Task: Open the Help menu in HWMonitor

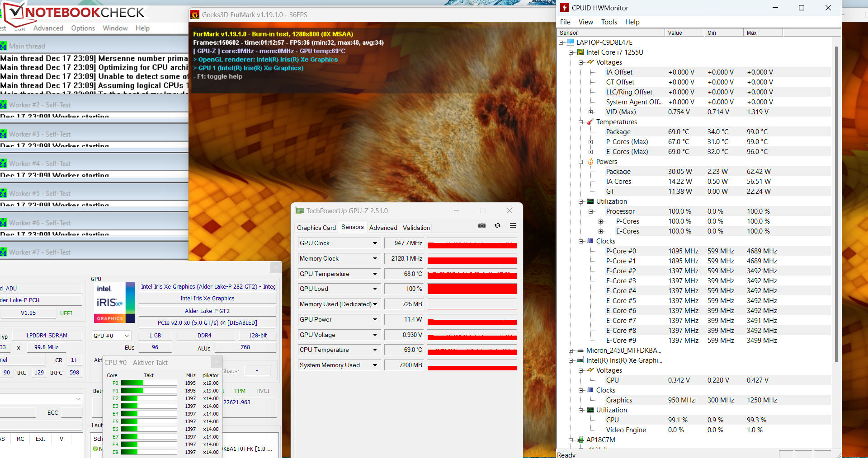Action: pyautogui.click(x=632, y=22)
